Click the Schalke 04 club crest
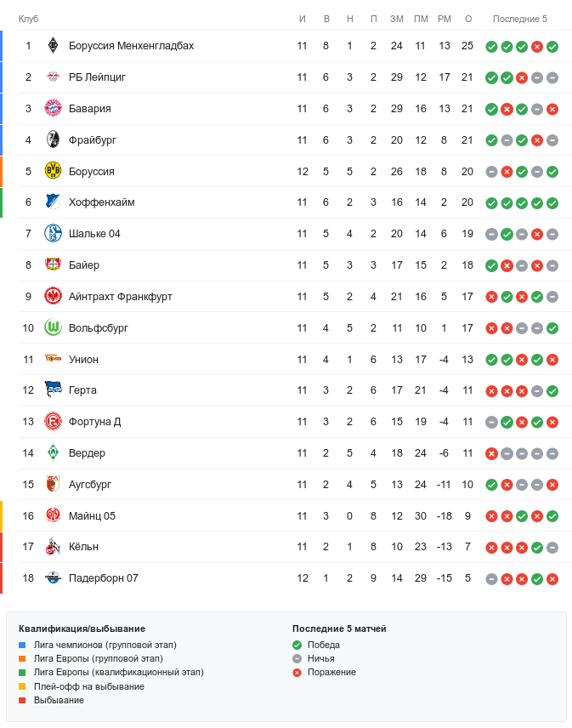572x728 pixels. point(53,234)
